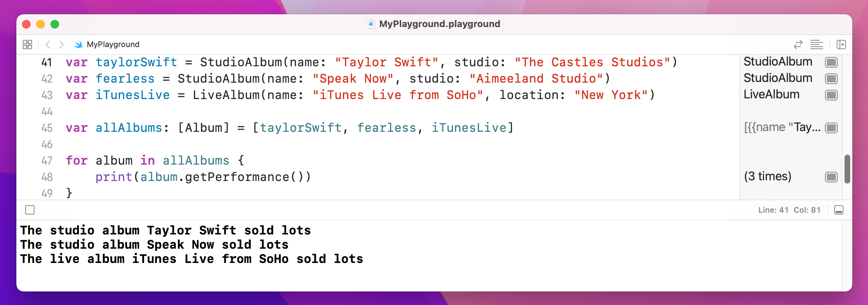Open the related items grid menu
This screenshot has height=305, width=868.
pos(27,45)
